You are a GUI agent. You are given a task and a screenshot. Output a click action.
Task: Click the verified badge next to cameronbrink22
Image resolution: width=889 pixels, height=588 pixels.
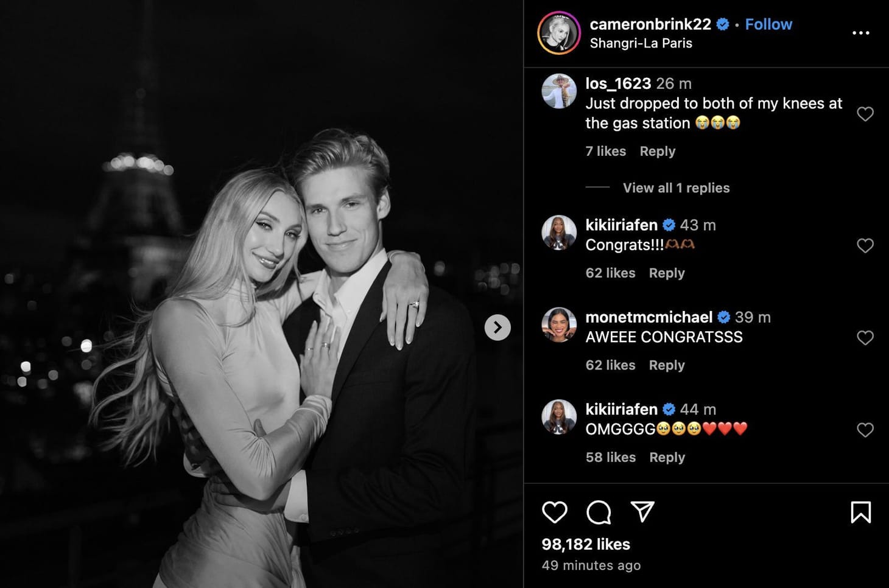pyautogui.click(x=723, y=24)
